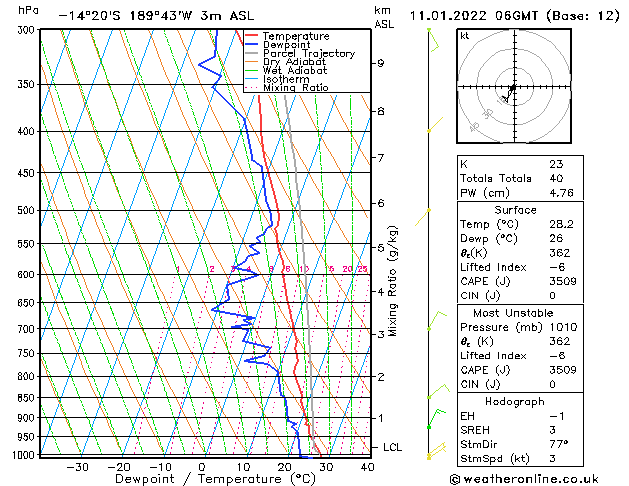
Task: Click the red Temperature legend line
Action: pos(251,36)
